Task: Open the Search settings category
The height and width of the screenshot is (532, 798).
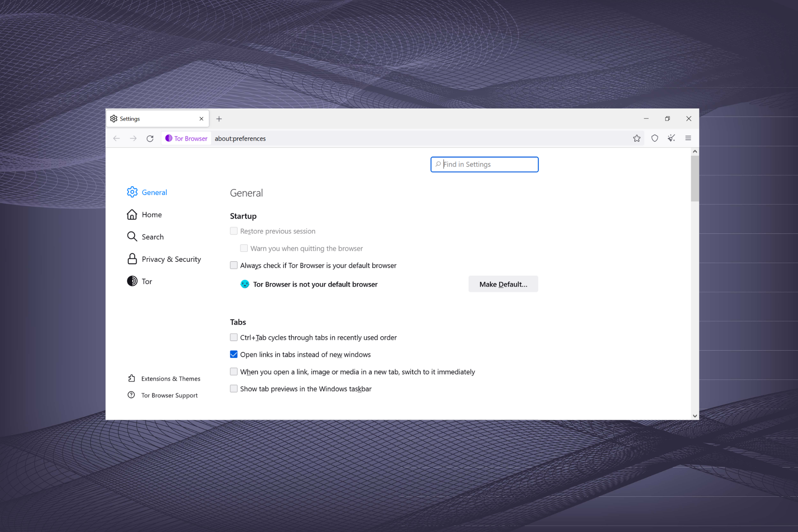Action: [145, 236]
